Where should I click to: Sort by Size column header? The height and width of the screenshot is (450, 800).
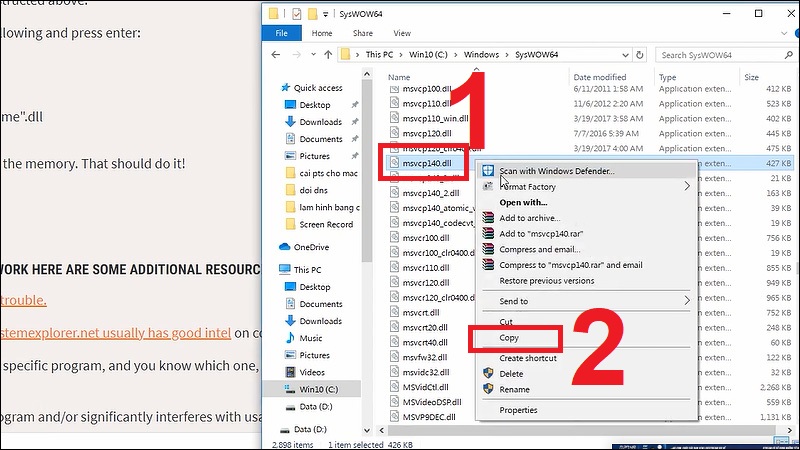click(752, 77)
